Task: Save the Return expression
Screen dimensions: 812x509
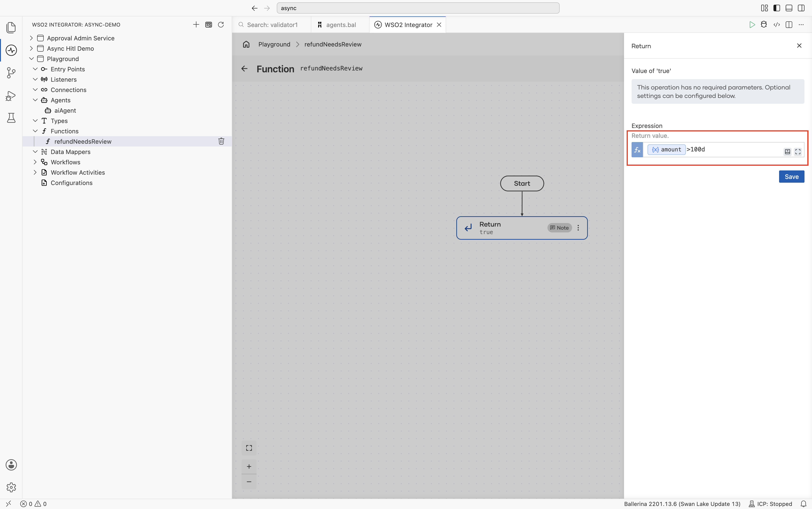Action: pos(792,177)
